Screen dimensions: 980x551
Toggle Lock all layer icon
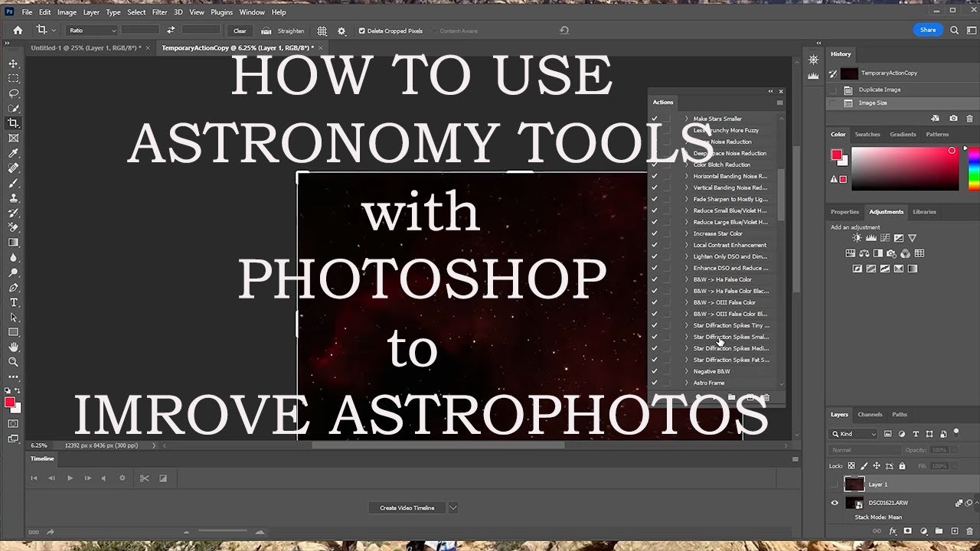click(903, 465)
